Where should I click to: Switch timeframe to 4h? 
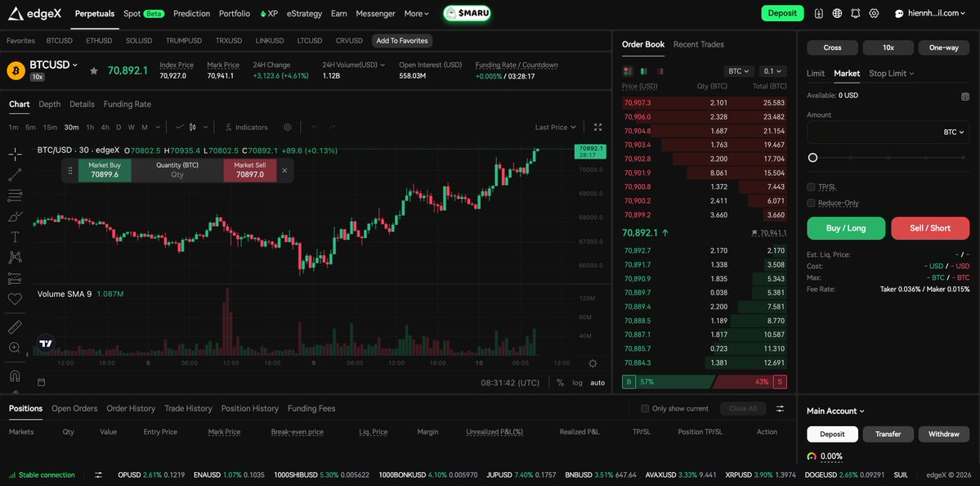[105, 127]
